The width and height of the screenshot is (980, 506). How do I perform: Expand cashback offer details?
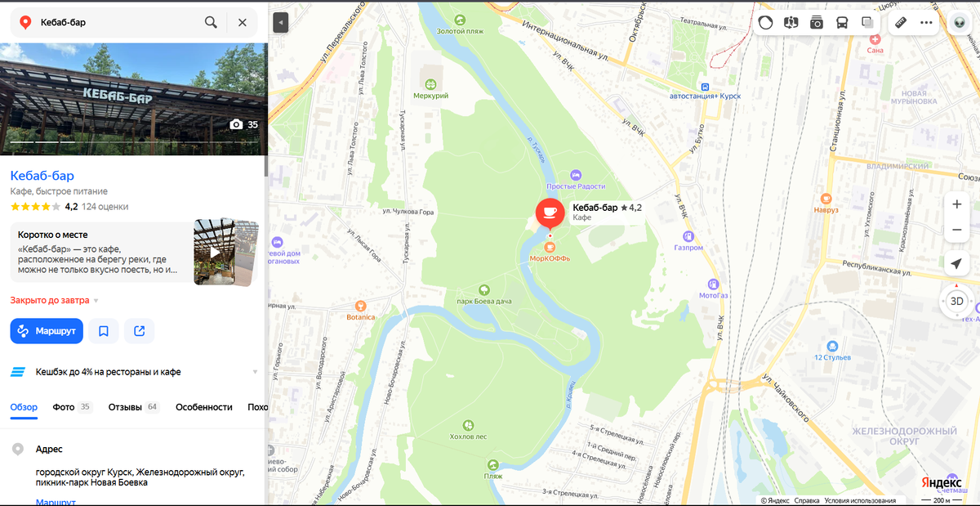[x=255, y=372]
